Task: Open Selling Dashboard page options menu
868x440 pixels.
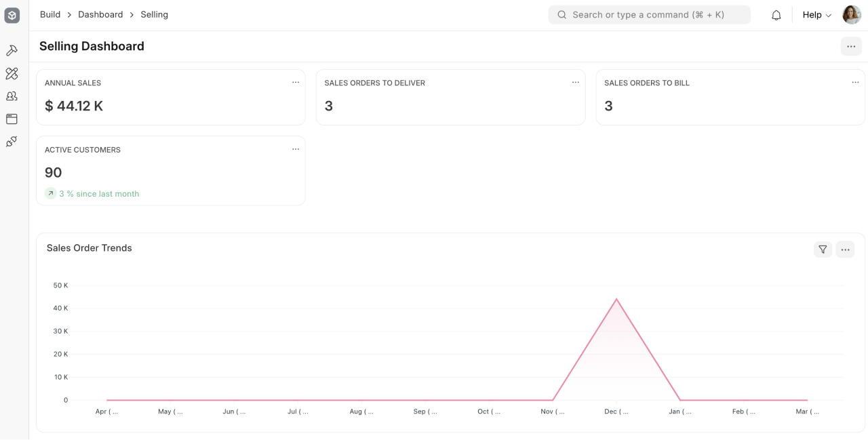Action: (851, 46)
